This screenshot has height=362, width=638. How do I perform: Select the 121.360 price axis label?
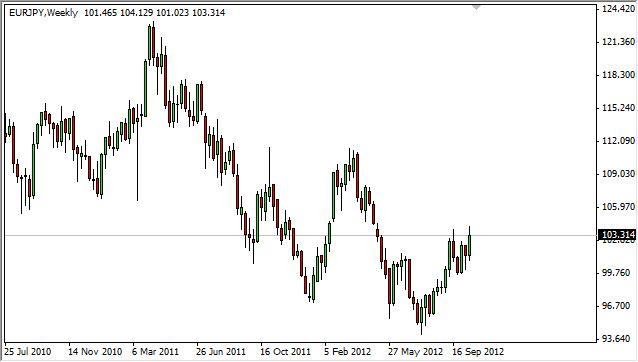click(618, 41)
